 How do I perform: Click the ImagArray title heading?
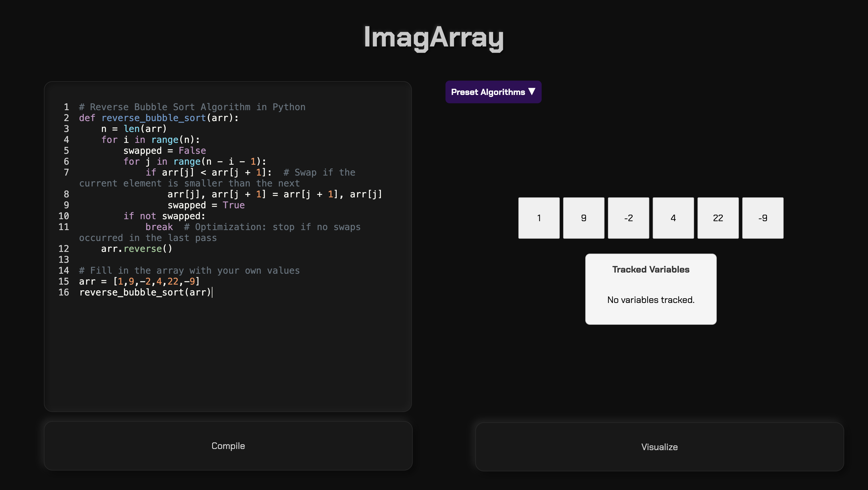pyautogui.click(x=434, y=37)
